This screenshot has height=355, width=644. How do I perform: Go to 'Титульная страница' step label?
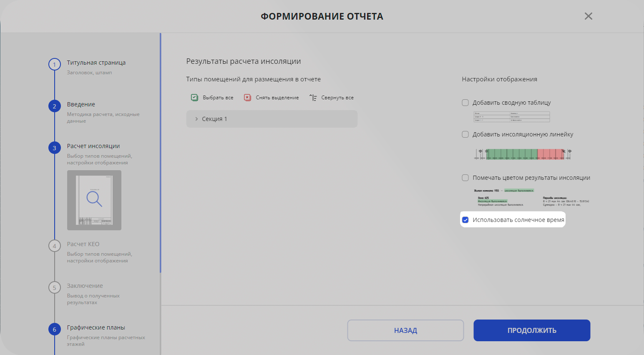tap(96, 63)
